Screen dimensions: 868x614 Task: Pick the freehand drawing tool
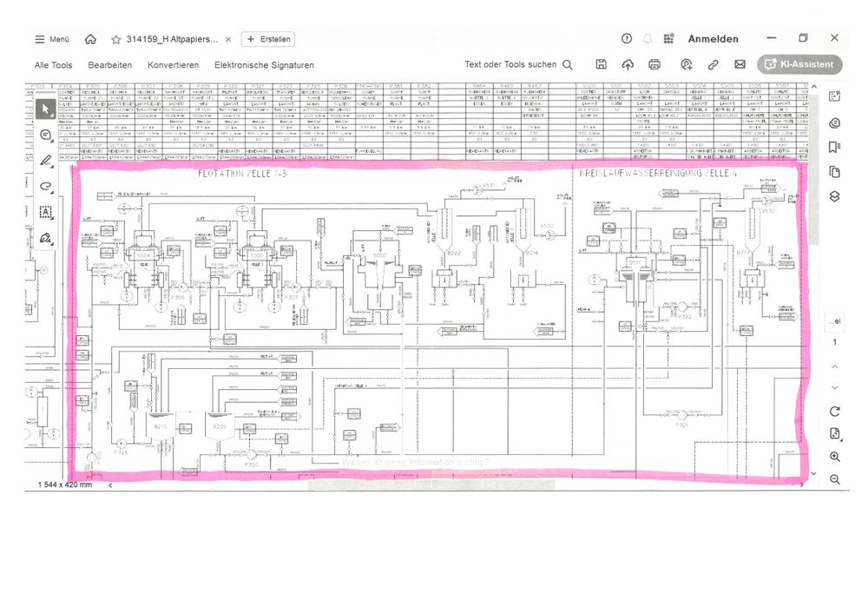(x=46, y=186)
